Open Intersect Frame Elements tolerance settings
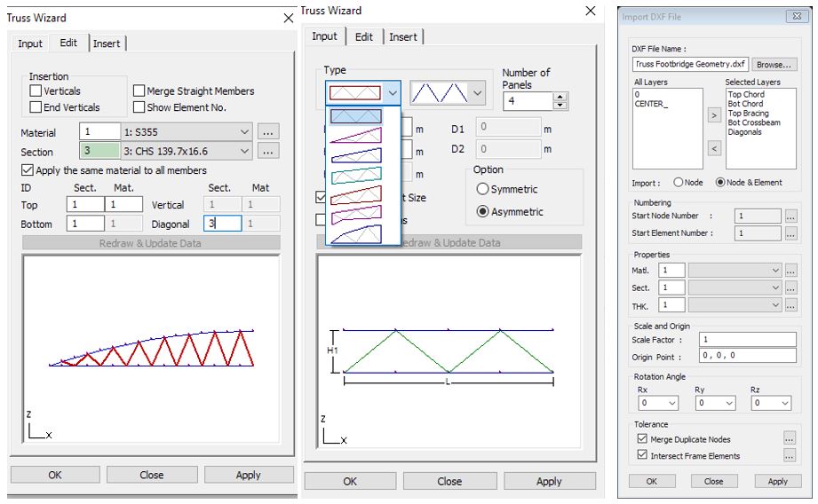818x504 pixels. coord(790,455)
